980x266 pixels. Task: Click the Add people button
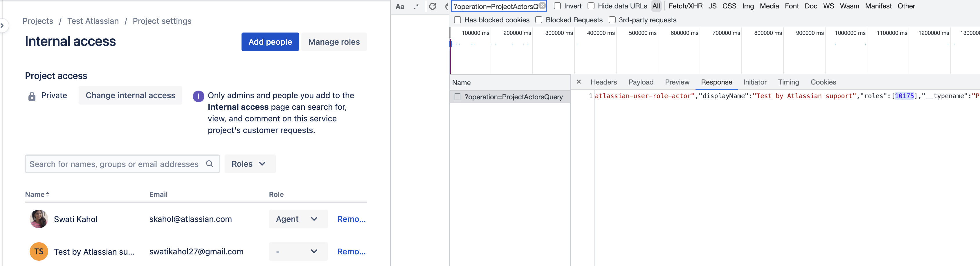270,42
